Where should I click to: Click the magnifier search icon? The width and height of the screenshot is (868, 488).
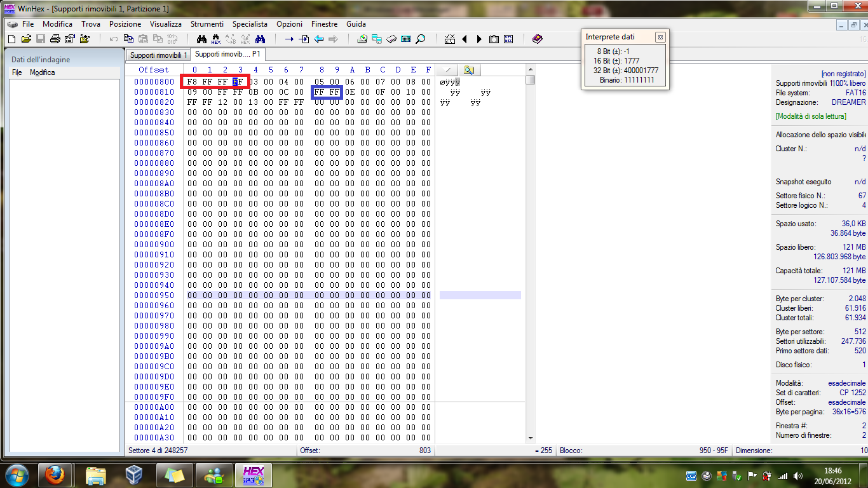pos(421,39)
